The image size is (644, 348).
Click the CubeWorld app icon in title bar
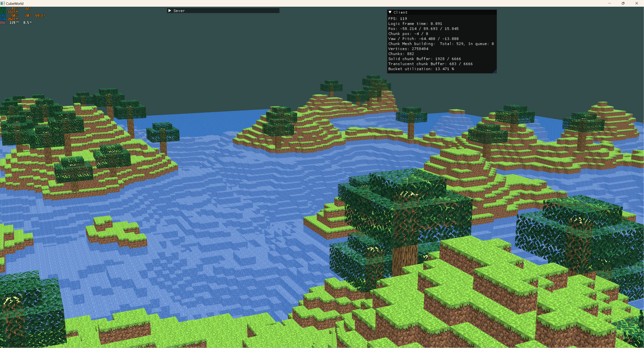click(3, 3)
